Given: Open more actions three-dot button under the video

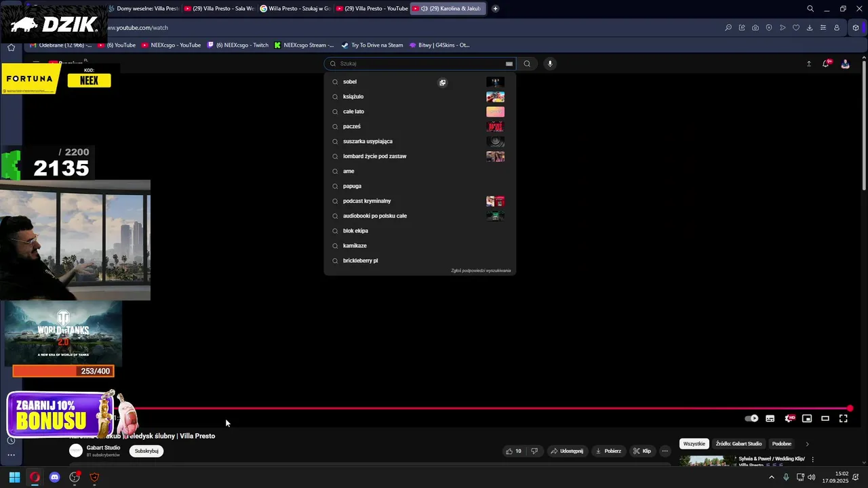Looking at the screenshot, I should 665,451.
